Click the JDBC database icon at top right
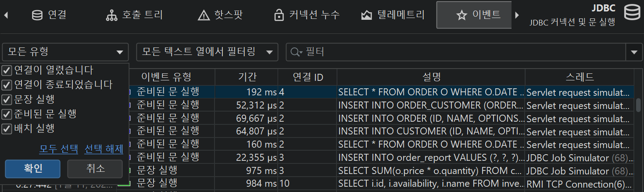The width and height of the screenshot is (644, 192). pos(632,13)
